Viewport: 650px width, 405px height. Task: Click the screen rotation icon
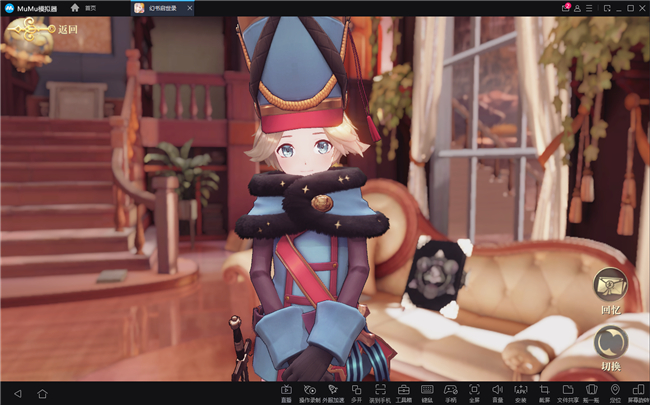click(x=638, y=393)
